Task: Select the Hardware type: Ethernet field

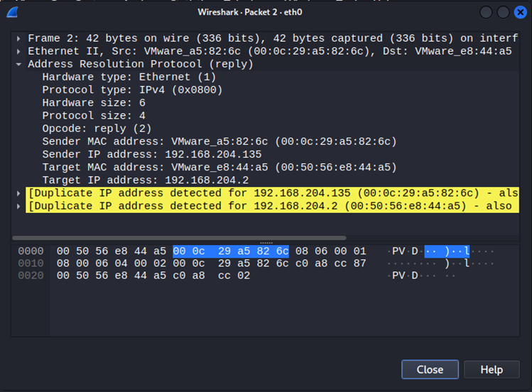Action: point(129,77)
